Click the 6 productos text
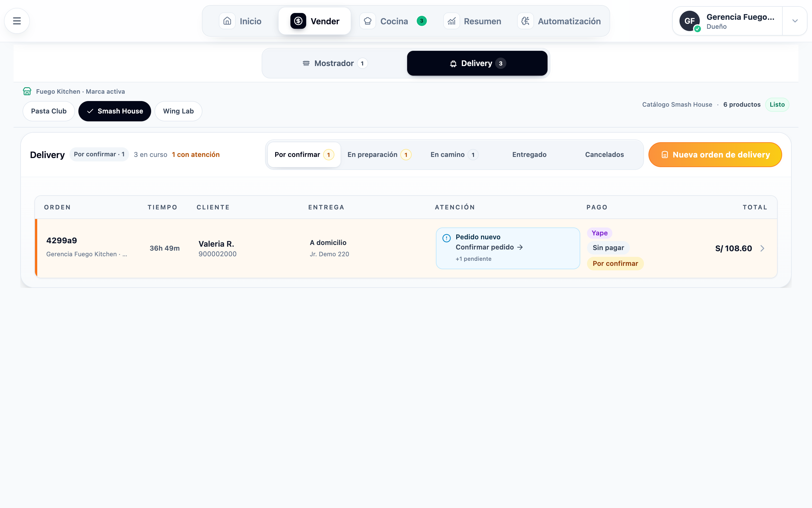This screenshot has width=812, height=508. 742,104
